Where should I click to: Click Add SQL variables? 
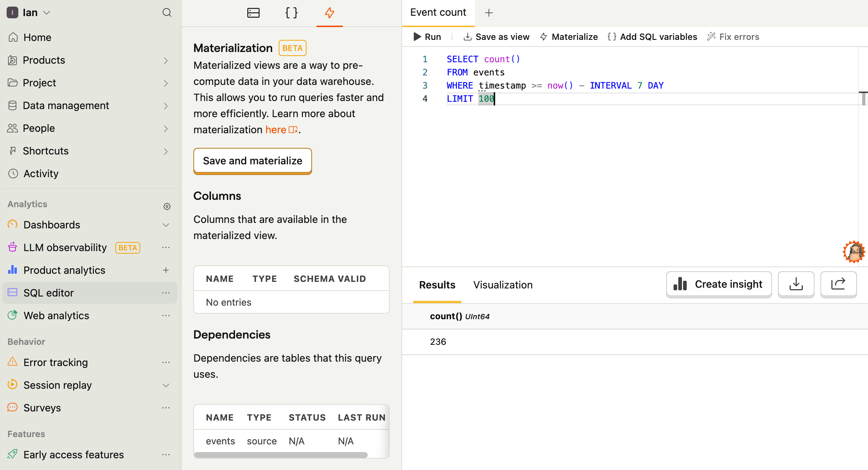pyautogui.click(x=652, y=37)
